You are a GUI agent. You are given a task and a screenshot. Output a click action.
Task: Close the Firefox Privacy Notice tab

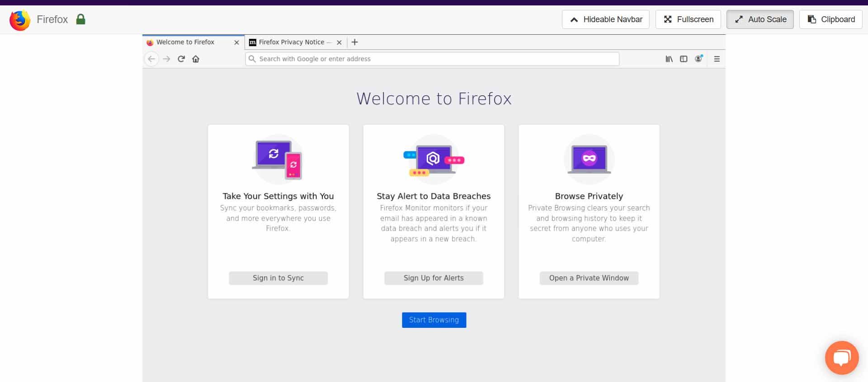(x=339, y=42)
